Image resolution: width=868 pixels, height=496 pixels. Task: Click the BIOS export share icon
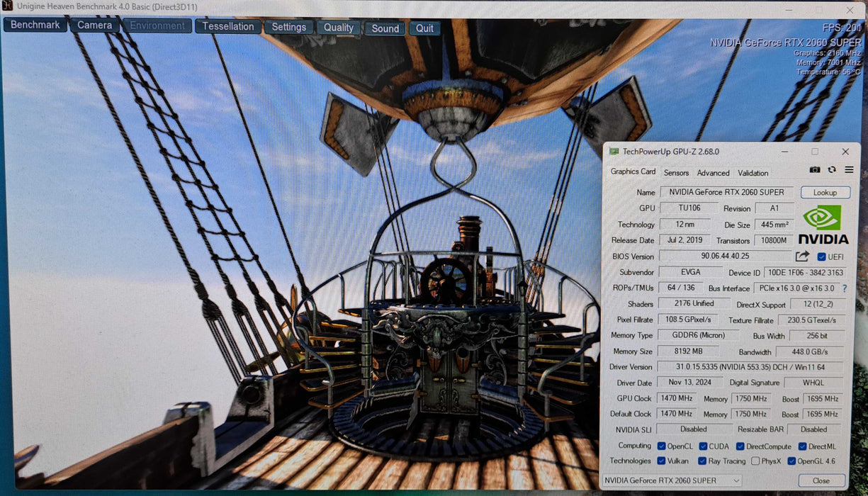803,257
